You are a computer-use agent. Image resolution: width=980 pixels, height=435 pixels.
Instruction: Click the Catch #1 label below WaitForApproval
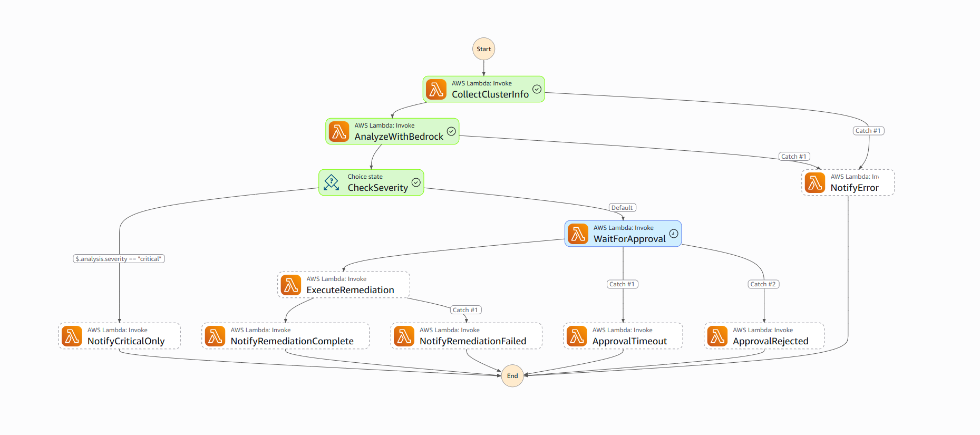(623, 284)
